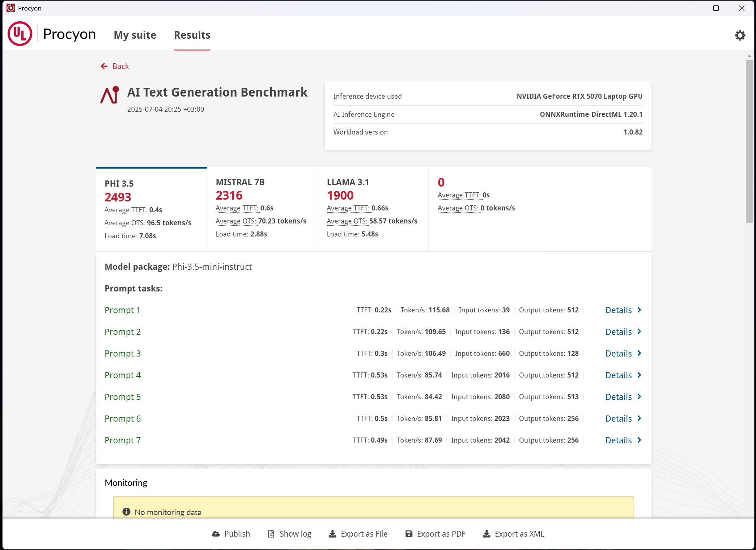
Task: Click the Show log document icon
Action: pyautogui.click(x=271, y=534)
